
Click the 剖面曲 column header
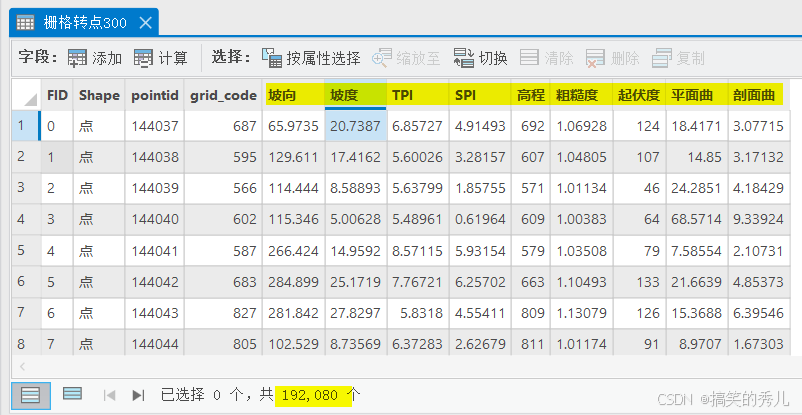point(759,95)
